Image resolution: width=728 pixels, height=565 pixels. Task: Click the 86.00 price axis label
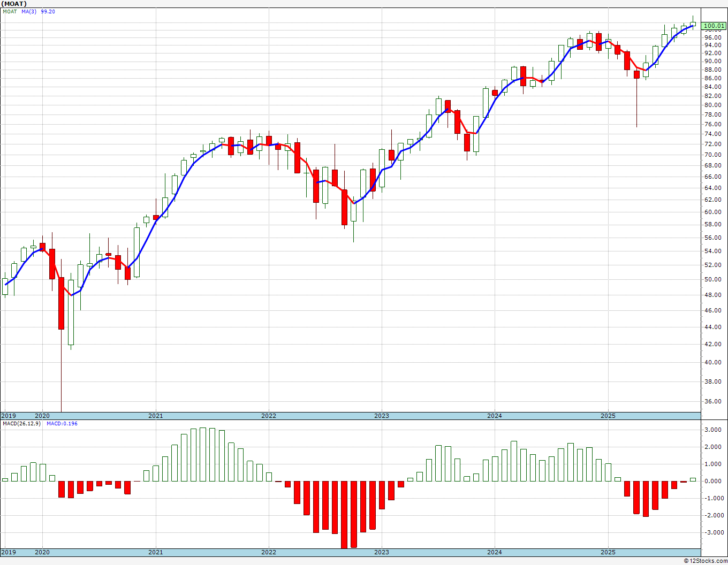point(712,79)
